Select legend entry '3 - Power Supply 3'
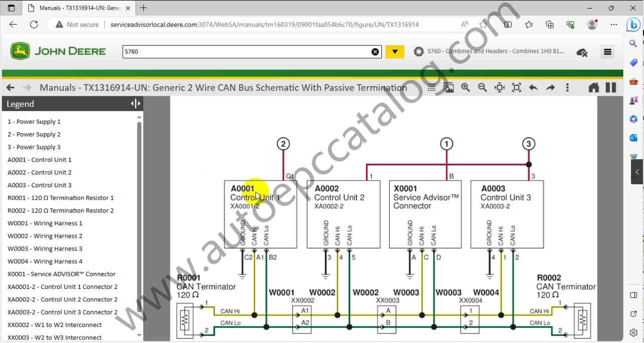This screenshot has width=644, height=343. pyautogui.click(x=34, y=147)
